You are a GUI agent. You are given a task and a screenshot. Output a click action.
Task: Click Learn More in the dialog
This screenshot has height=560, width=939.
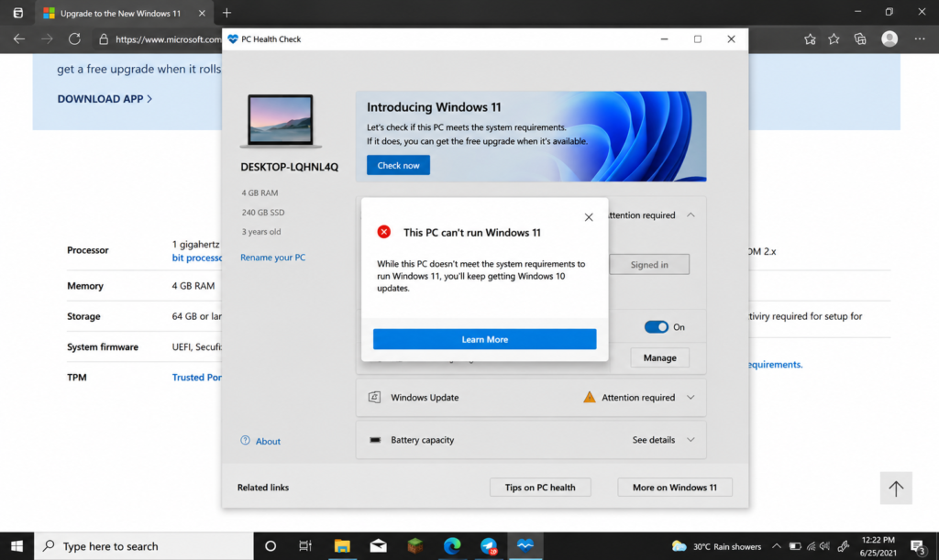[484, 339]
